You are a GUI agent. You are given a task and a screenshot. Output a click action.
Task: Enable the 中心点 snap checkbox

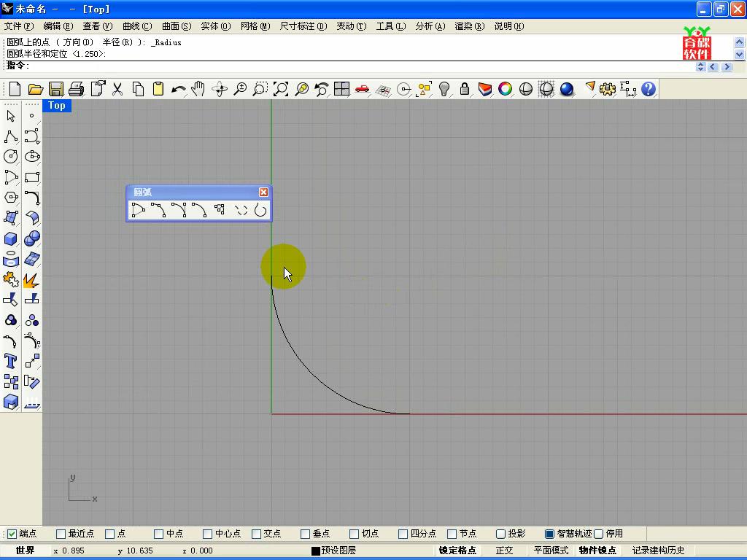[208, 534]
